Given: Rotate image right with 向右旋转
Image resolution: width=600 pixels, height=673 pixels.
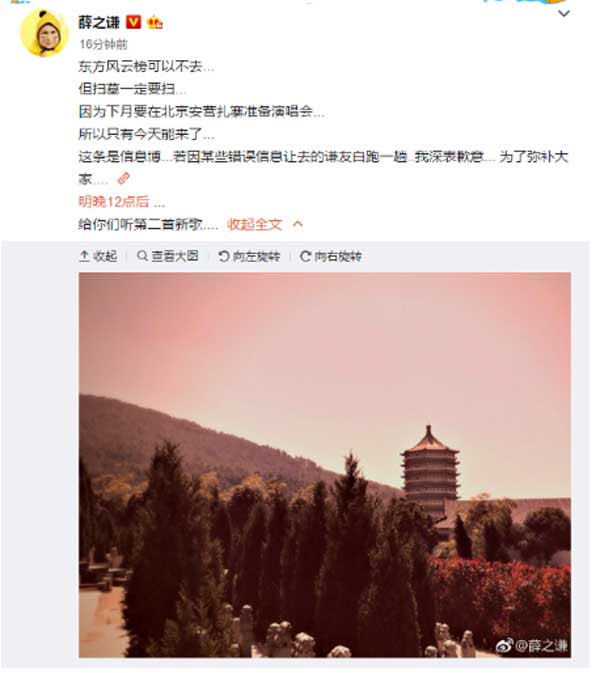Looking at the screenshot, I should (x=331, y=256).
